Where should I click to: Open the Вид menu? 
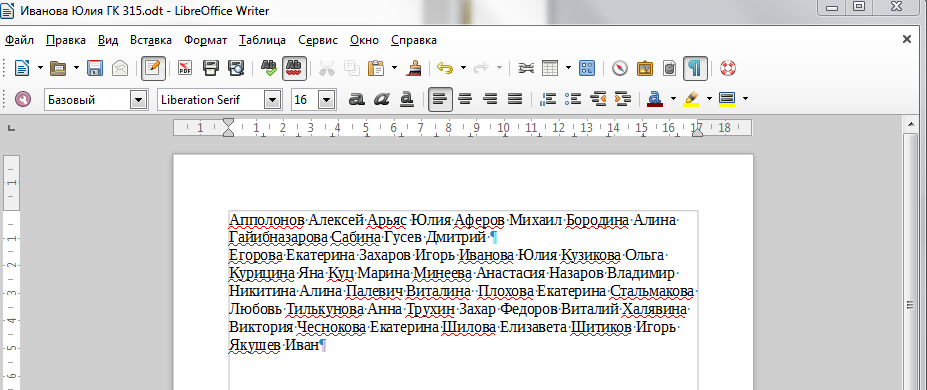(108, 40)
